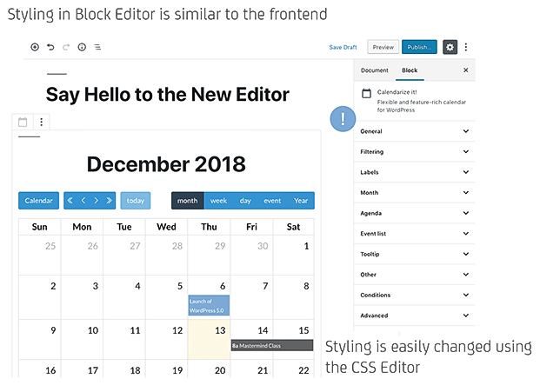Switch to the Document tab
Viewport: 540px width, 392px height.
[x=375, y=70]
